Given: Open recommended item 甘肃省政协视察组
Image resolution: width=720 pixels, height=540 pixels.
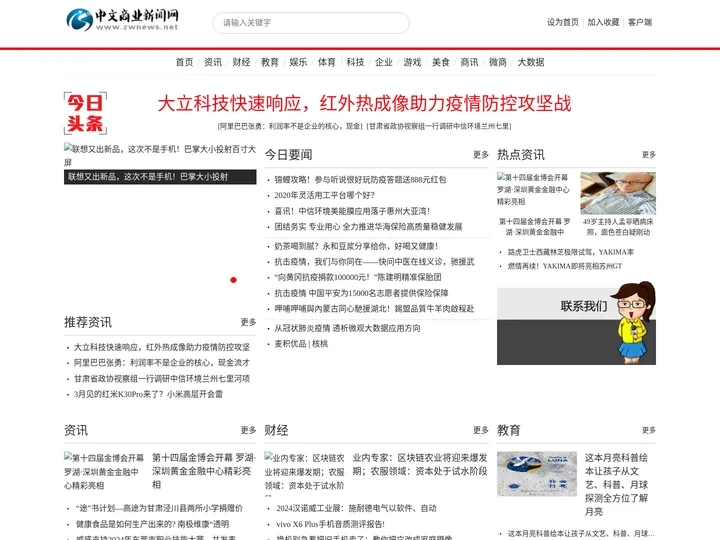Looking at the screenshot, I should tap(162, 378).
